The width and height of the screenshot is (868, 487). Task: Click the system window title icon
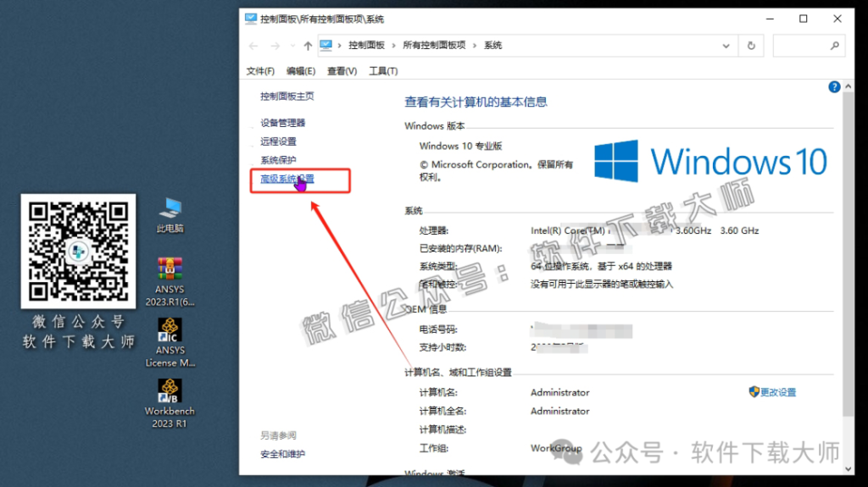click(251, 19)
